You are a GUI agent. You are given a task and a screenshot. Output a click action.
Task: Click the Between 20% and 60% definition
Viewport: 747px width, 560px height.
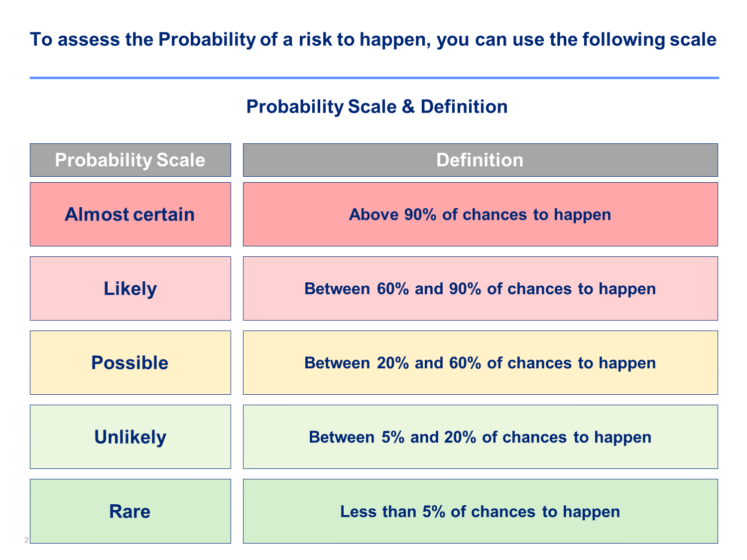click(480, 362)
